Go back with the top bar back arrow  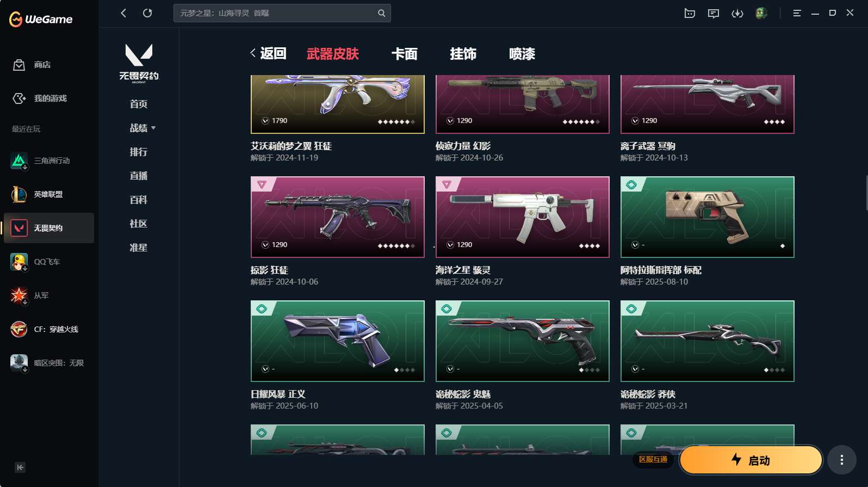123,13
